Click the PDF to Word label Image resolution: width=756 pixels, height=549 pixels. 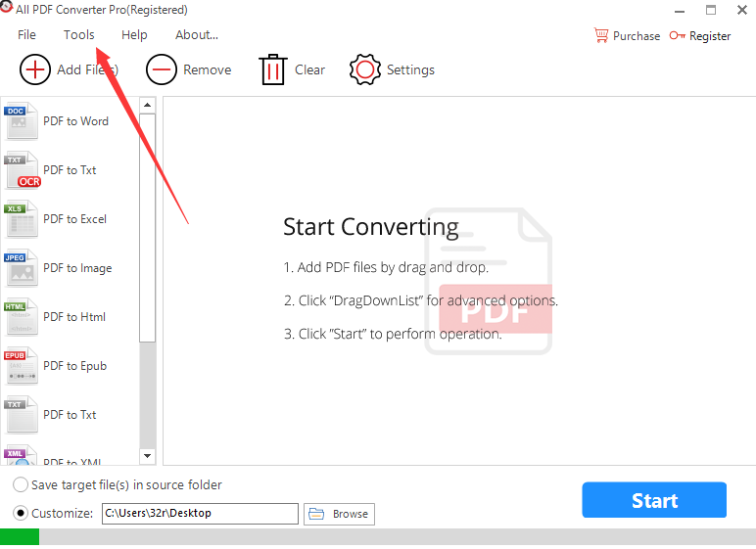pyautogui.click(x=75, y=121)
